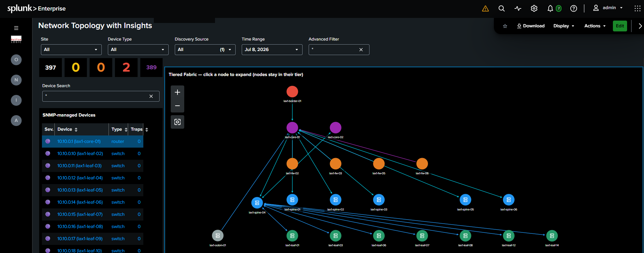This screenshot has width=644, height=253.
Task: Open the settings gear icon
Action: (534, 8)
